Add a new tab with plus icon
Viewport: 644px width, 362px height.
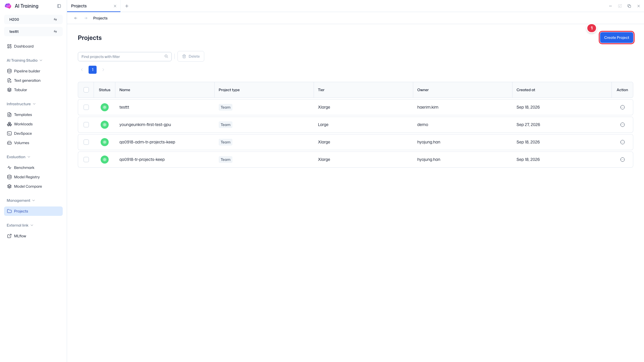pyautogui.click(x=127, y=6)
